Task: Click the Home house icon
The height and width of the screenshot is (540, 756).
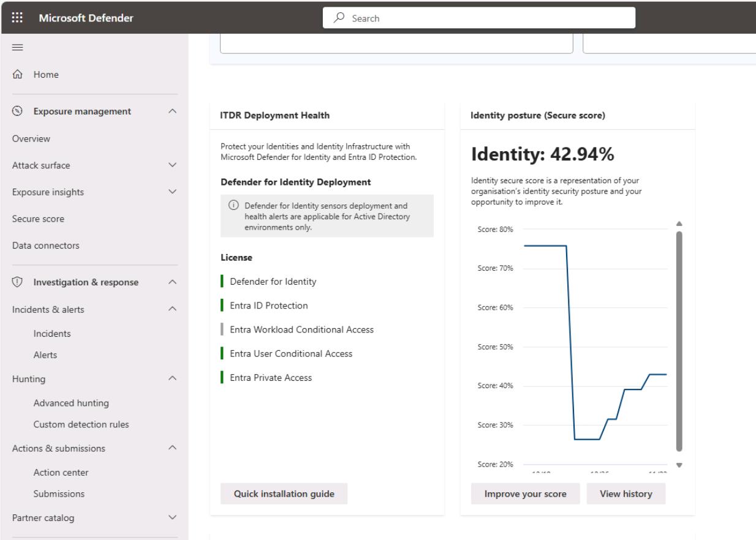Action: pos(17,75)
